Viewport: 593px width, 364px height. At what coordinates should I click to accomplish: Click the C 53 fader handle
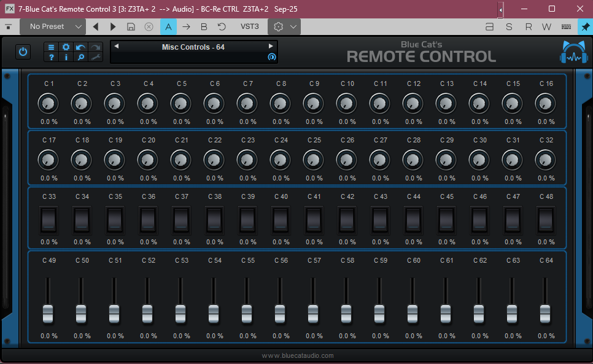[x=180, y=314]
